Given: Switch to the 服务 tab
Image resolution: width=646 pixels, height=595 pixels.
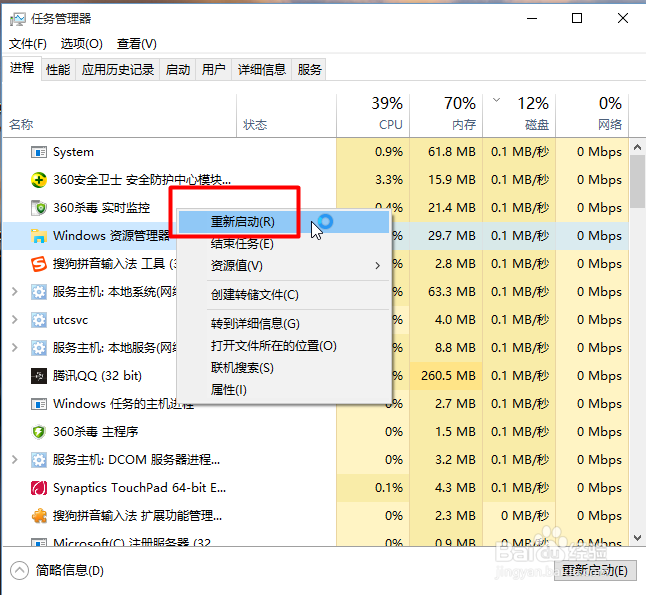Looking at the screenshot, I should point(309,70).
